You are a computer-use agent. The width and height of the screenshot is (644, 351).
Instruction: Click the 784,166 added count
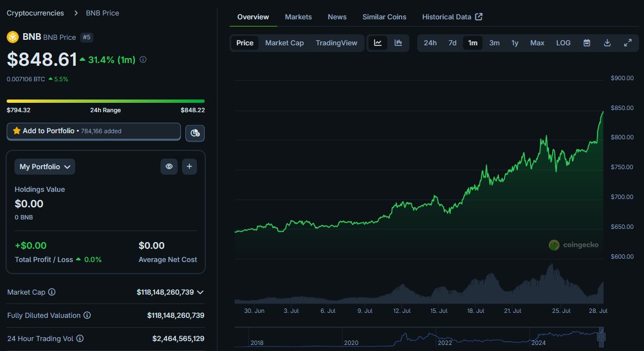(101, 131)
